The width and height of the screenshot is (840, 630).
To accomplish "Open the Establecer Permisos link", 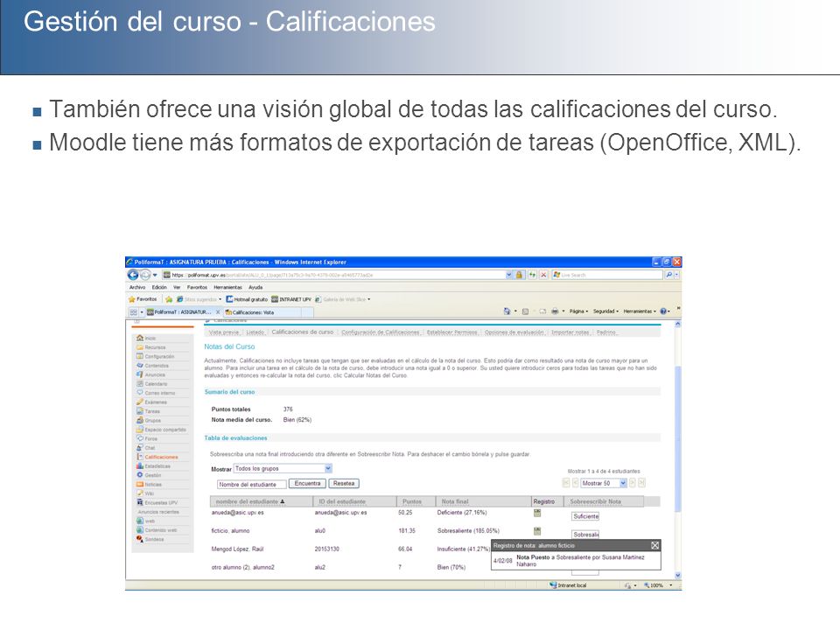I will click(451, 332).
